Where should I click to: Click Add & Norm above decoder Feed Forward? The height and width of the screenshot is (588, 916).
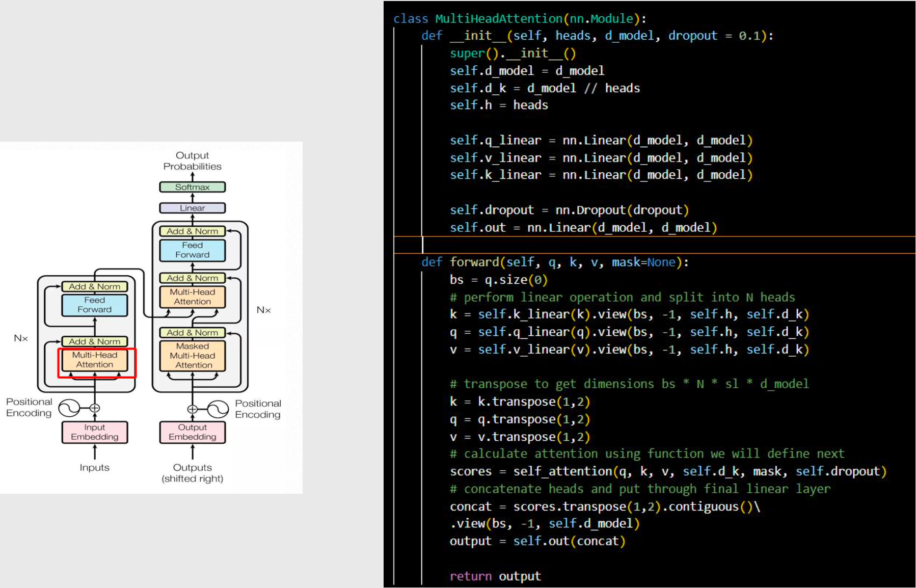point(193,231)
